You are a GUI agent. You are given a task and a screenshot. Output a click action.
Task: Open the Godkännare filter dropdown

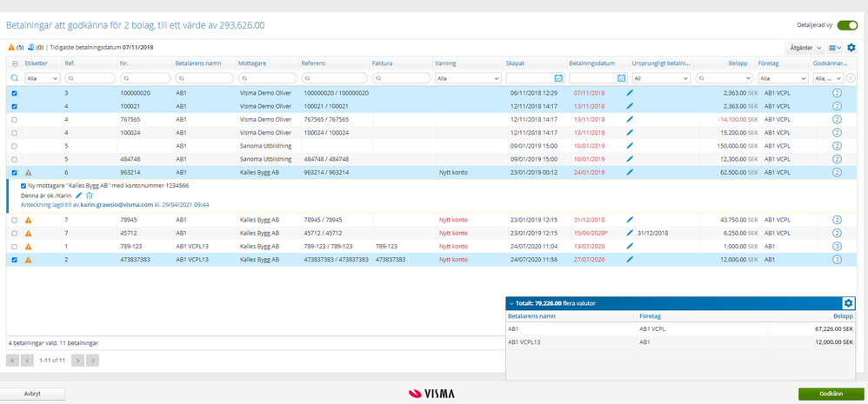pos(828,78)
